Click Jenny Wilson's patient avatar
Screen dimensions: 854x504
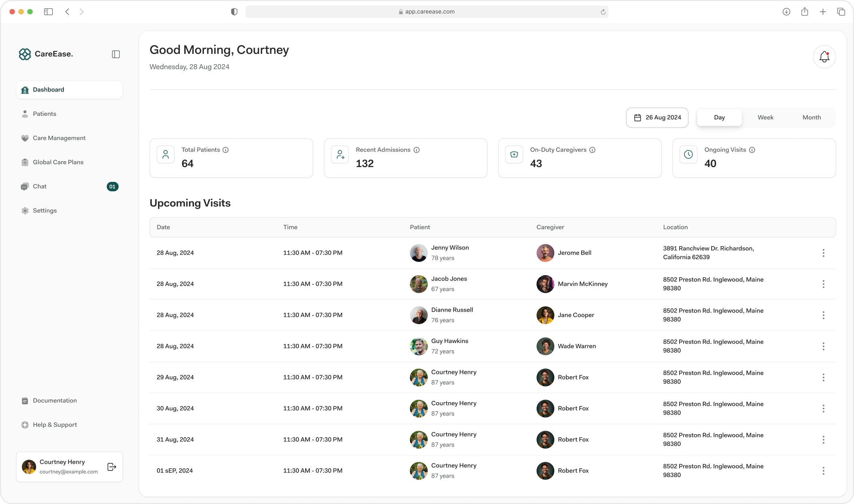[419, 253]
